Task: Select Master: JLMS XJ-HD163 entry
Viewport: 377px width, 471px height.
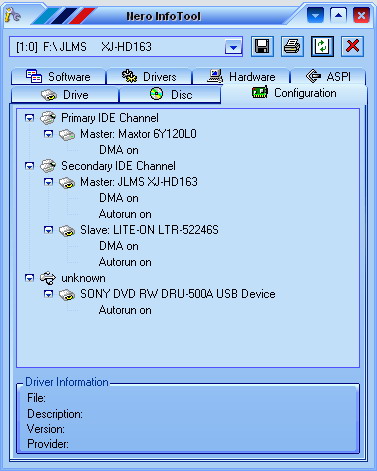Action: pyautogui.click(x=139, y=182)
